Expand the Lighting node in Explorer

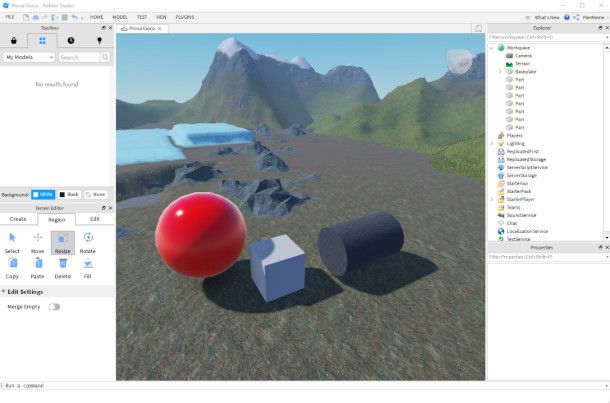tap(492, 144)
